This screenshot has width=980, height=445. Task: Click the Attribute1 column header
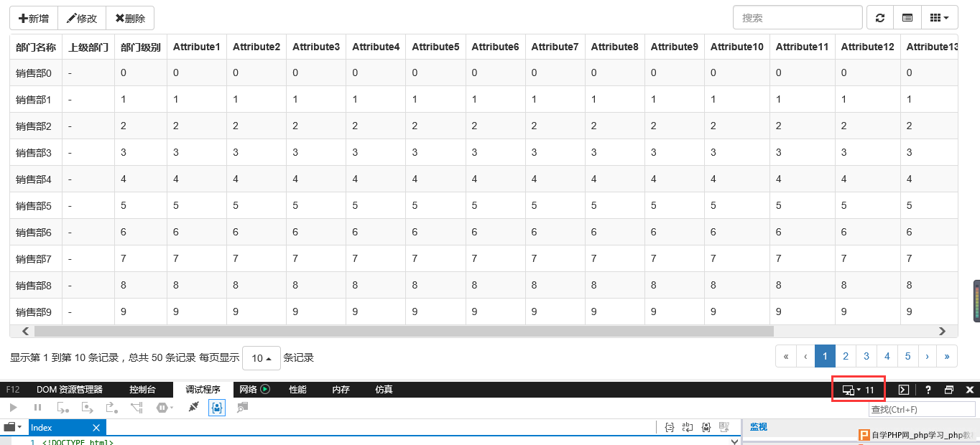click(197, 47)
